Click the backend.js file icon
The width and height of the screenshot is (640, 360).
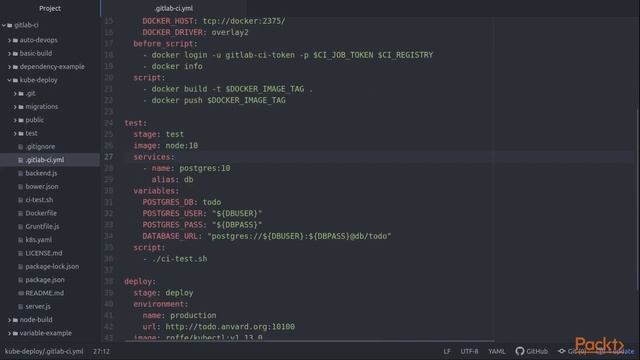coord(20,173)
